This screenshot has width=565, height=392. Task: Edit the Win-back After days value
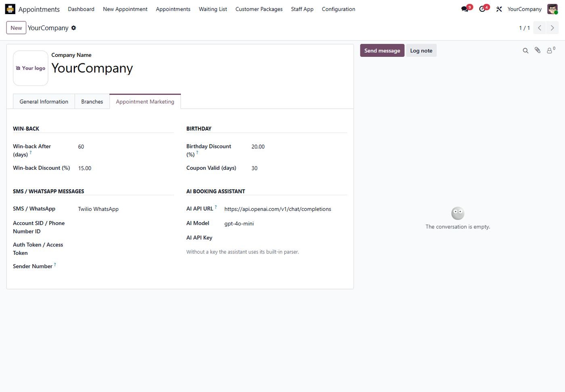pyautogui.click(x=126, y=147)
